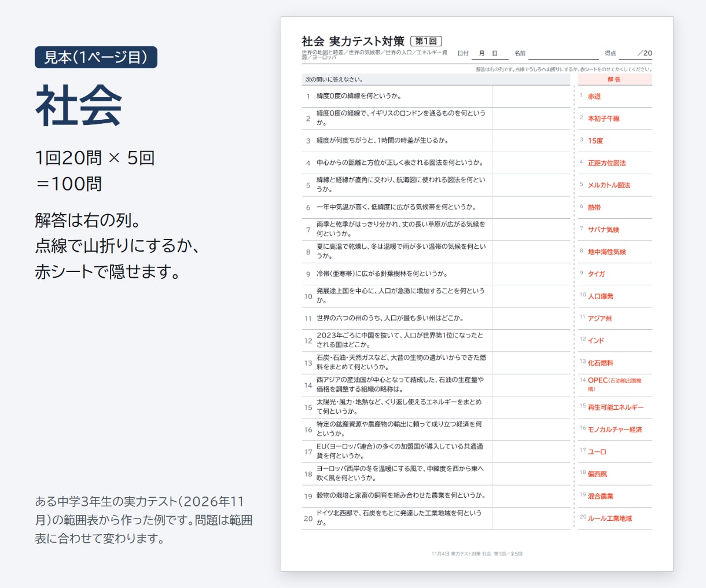This screenshot has height=588, width=706.
Task: Click the answer OPEC(石油輸出国機構)
Action: click(615, 384)
